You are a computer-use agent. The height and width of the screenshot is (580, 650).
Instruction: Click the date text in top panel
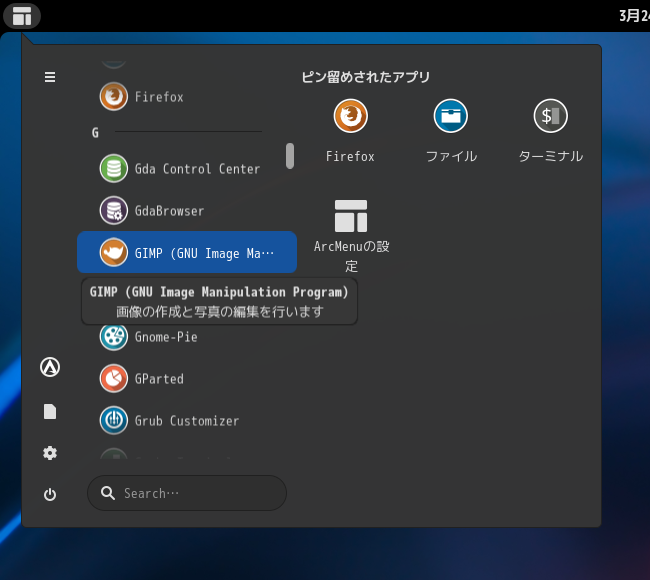pos(634,16)
